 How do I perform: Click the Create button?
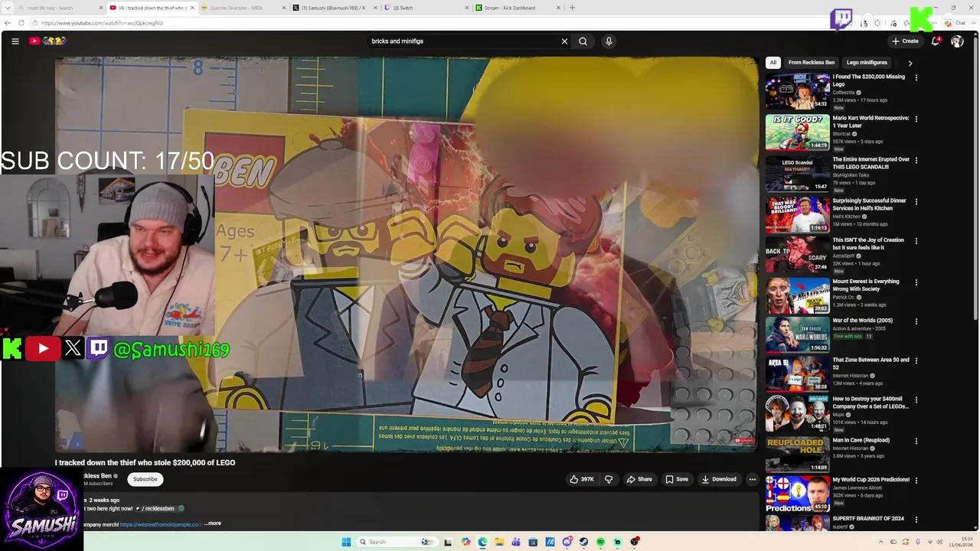point(905,41)
